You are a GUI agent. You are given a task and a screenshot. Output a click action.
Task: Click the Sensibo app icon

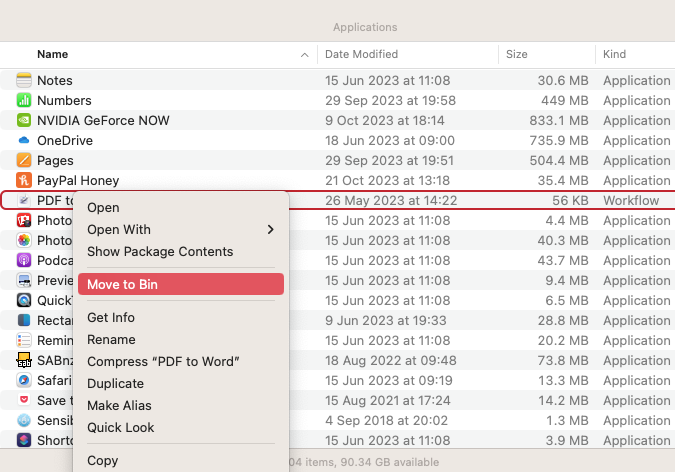point(24,420)
